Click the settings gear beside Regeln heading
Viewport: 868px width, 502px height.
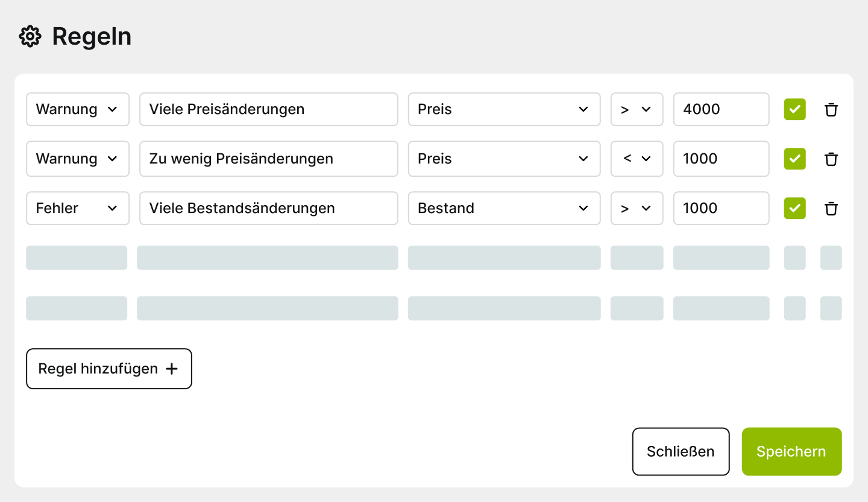pyautogui.click(x=30, y=36)
